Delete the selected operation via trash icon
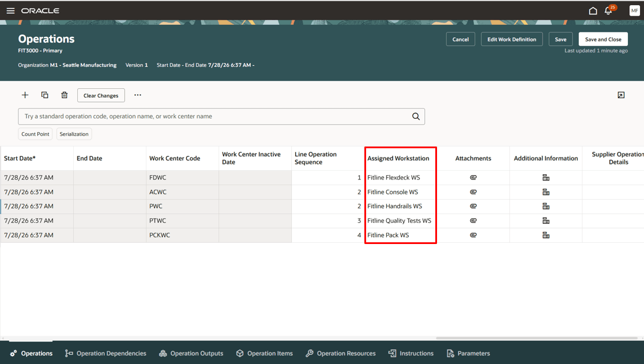This screenshot has height=364, width=644. pos(65,95)
